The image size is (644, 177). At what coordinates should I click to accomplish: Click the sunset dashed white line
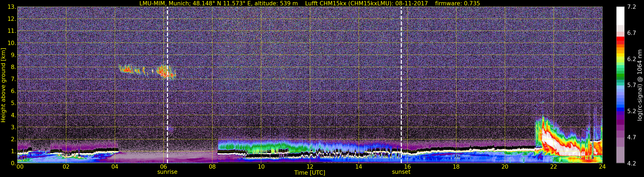click(x=401, y=85)
